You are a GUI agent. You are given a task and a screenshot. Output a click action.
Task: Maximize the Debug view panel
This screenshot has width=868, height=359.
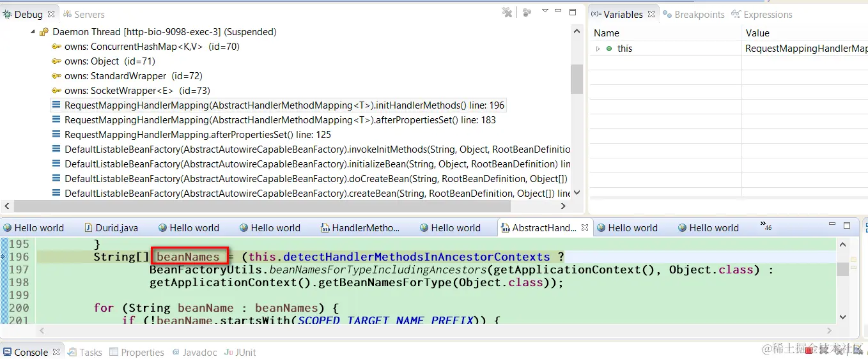(573, 11)
